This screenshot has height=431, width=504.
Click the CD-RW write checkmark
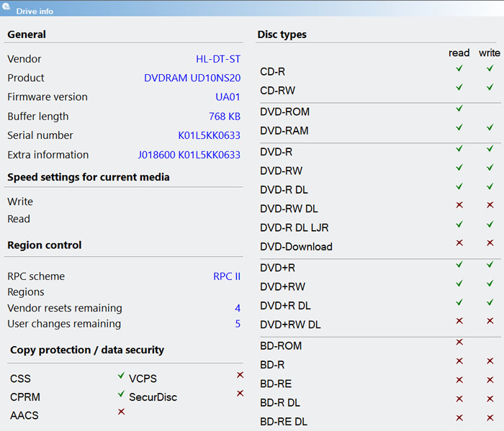(490, 87)
